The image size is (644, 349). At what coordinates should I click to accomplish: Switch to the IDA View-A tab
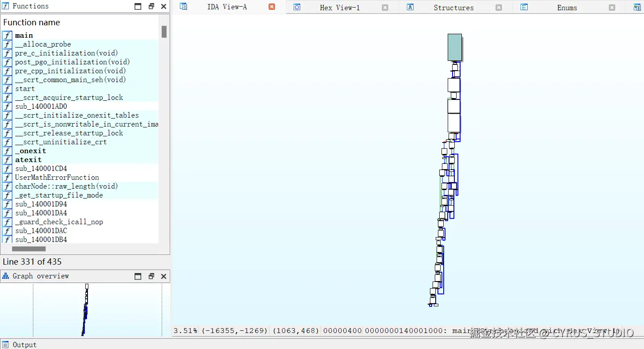[x=227, y=7]
